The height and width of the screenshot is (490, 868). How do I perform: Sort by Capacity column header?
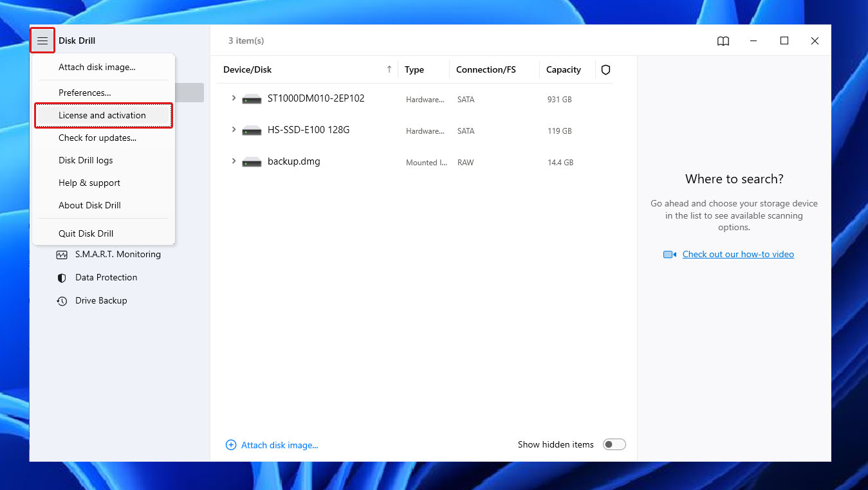tap(564, 69)
